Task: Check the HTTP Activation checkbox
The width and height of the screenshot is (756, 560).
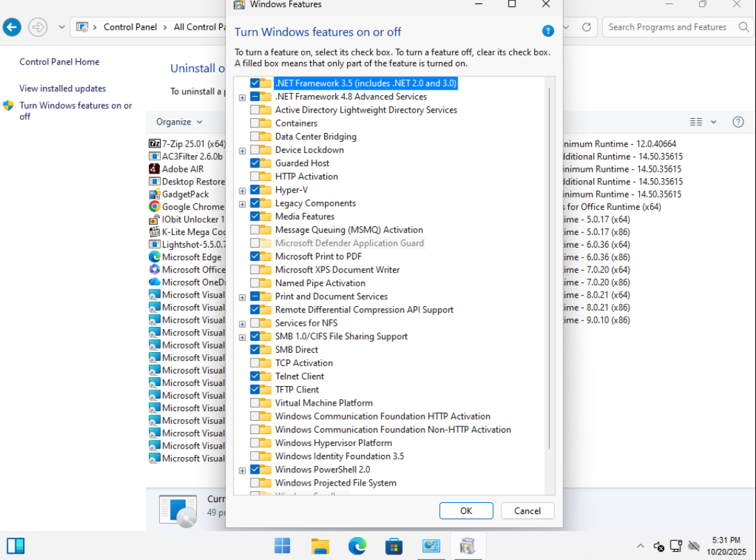Action: 255,177
